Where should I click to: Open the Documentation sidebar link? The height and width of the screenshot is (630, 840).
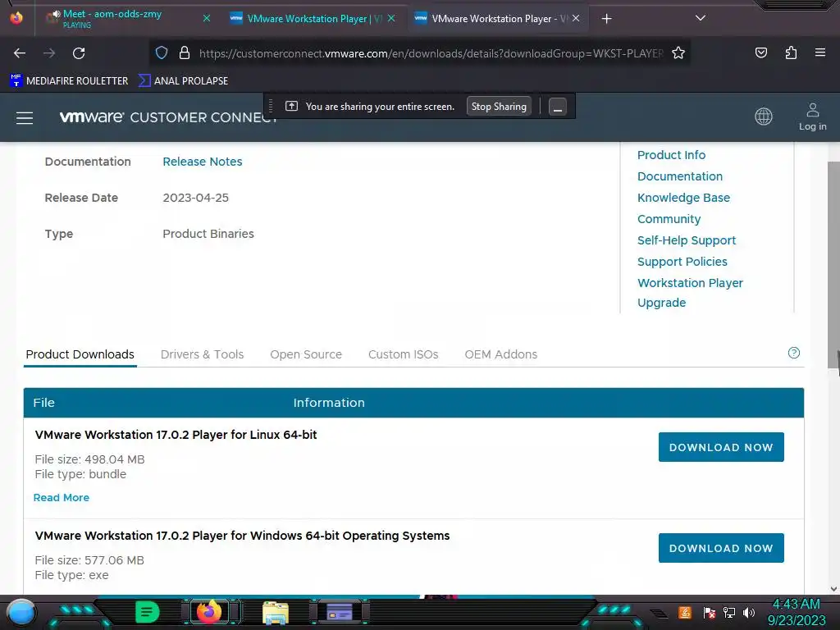point(680,176)
